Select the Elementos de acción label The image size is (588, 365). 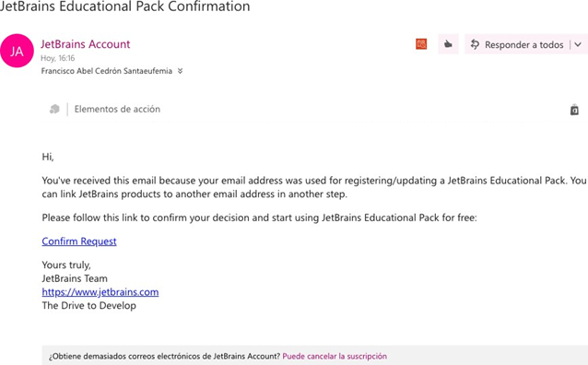pos(117,109)
